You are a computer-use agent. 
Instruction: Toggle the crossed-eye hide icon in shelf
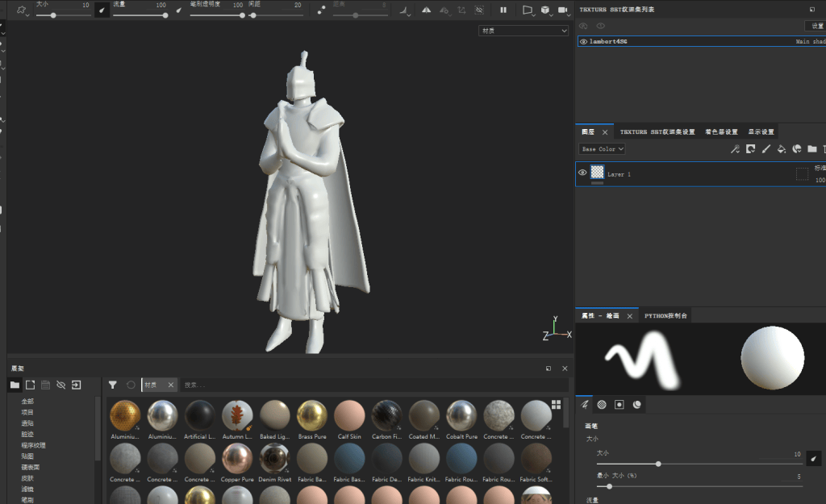point(61,385)
